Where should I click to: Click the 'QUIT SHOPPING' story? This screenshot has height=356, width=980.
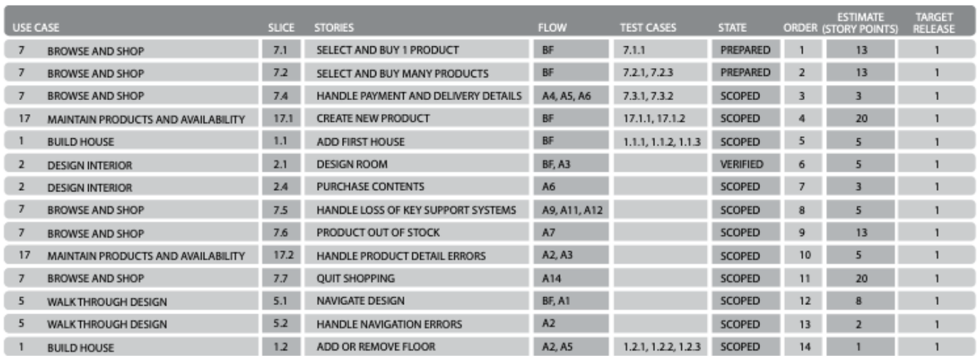pyautogui.click(x=356, y=279)
